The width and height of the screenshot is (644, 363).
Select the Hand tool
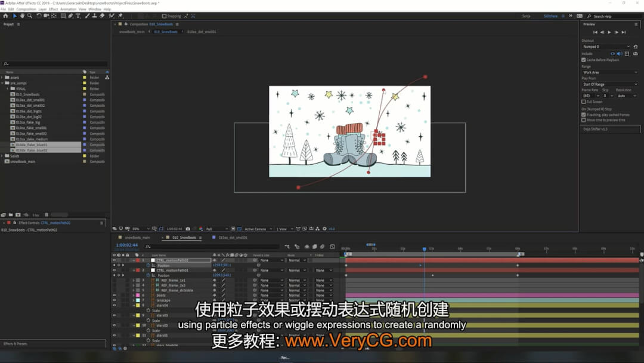point(22,16)
